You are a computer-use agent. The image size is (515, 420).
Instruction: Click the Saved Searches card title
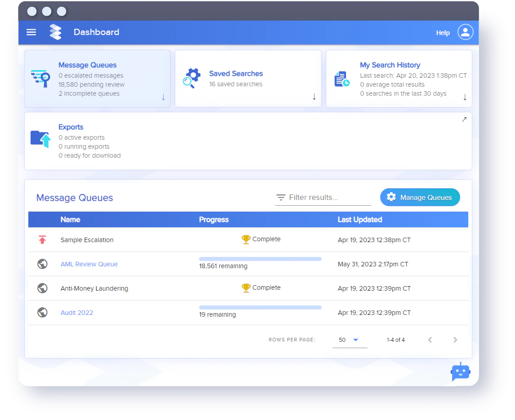[236, 74]
